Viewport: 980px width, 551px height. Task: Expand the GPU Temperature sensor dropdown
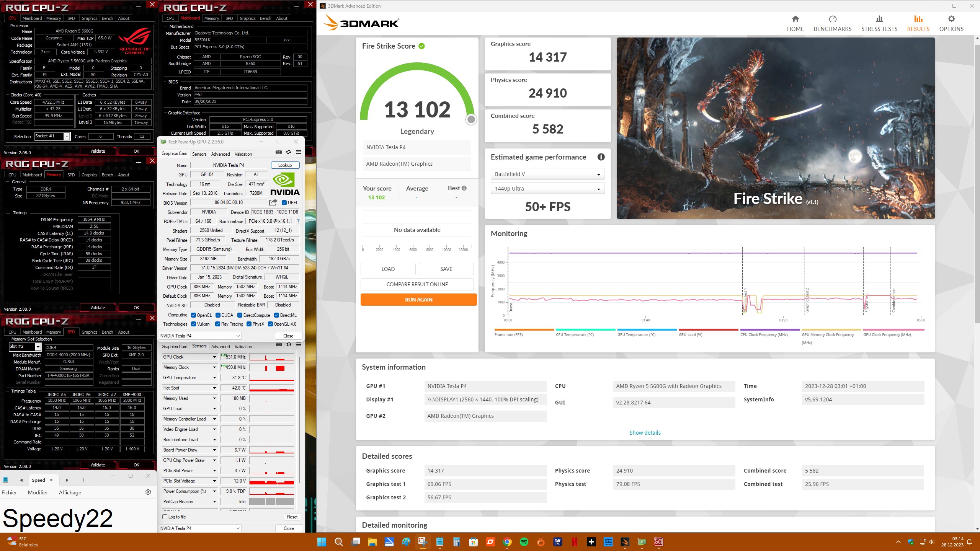pos(214,378)
